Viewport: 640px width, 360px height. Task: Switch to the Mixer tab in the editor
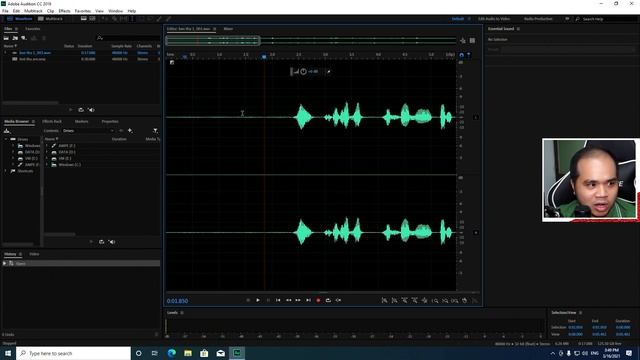(228, 29)
